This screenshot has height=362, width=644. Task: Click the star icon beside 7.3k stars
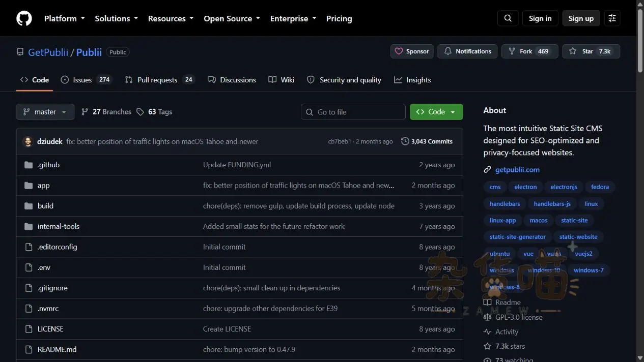(487, 346)
